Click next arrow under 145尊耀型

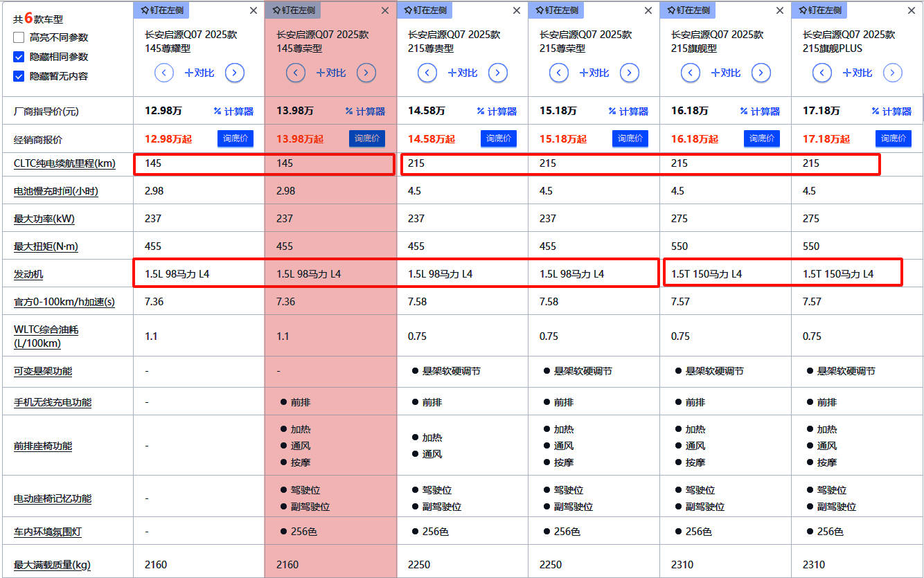pyautogui.click(x=235, y=73)
